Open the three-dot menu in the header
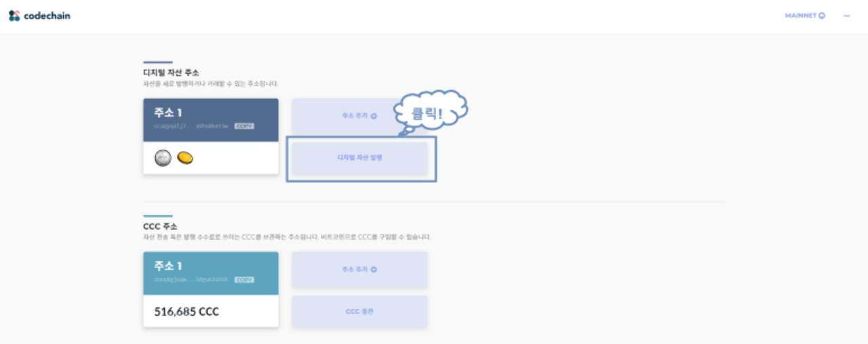868x344 pixels. coord(847,16)
